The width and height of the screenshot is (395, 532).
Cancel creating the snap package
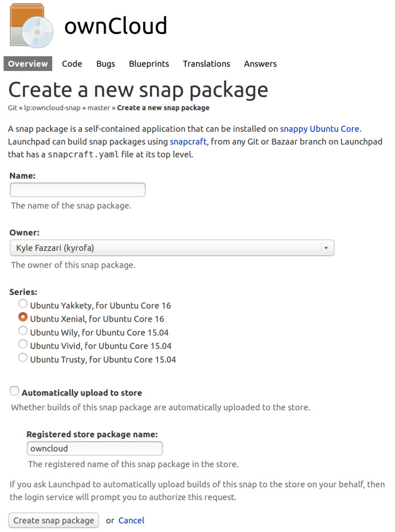pyautogui.click(x=131, y=520)
